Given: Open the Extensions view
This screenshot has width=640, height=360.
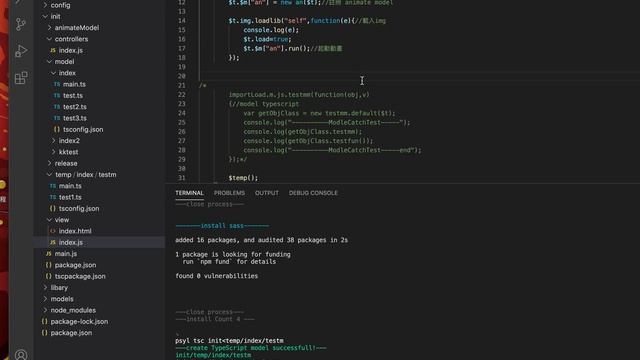Looking at the screenshot, I should point(21,78).
